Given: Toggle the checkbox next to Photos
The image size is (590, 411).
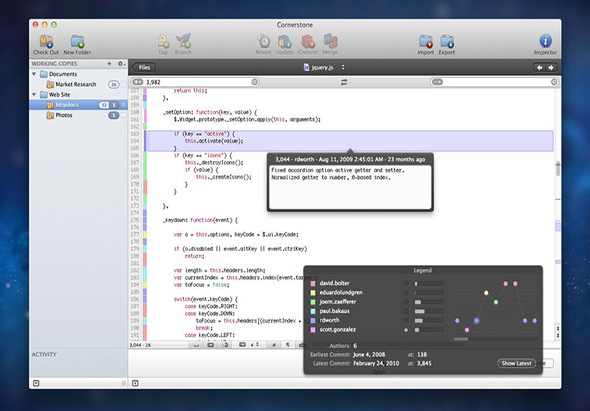Looking at the screenshot, I should click(x=123, y=115).
